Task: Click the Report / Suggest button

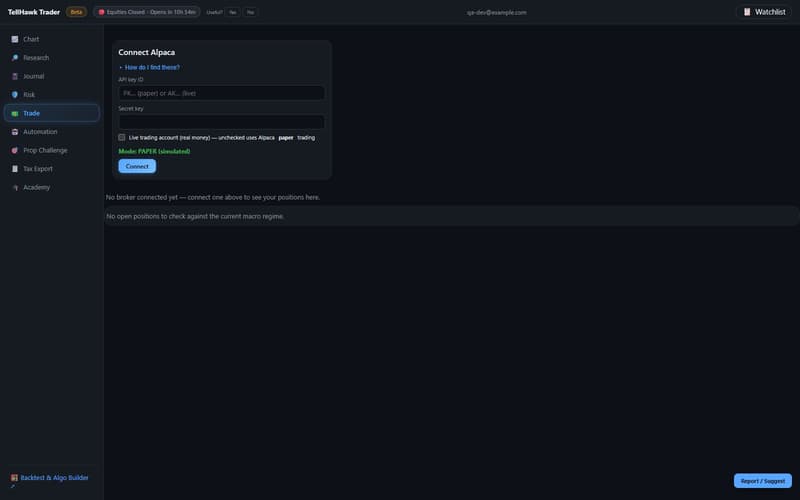Action: tap(763, 481)
